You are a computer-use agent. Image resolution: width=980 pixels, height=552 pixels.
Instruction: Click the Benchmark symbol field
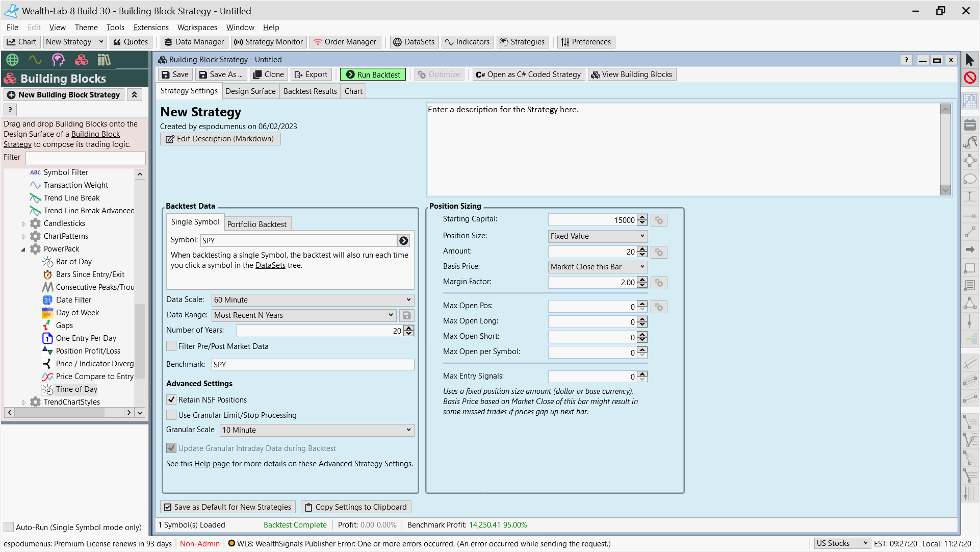313,364
